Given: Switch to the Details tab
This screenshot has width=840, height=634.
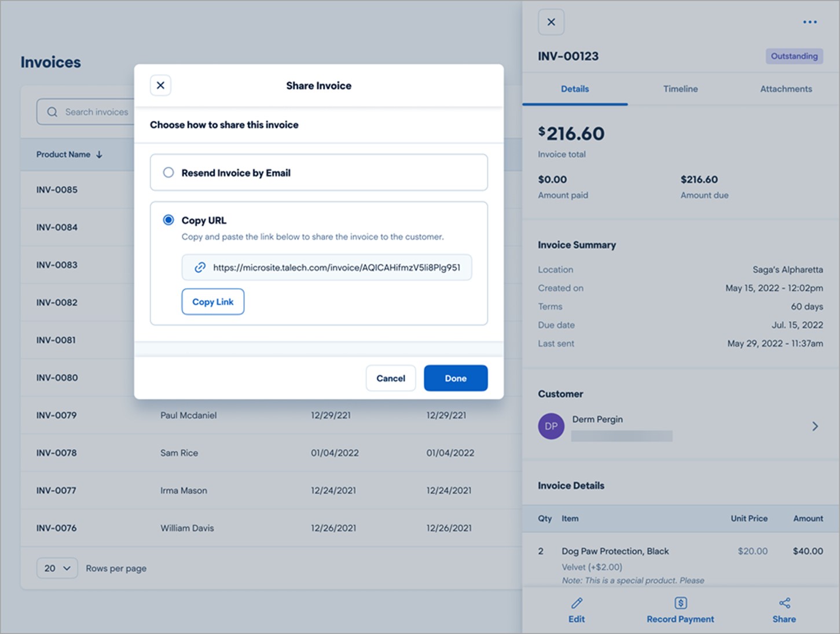Looking at the screenshot, I should [x=575, y=89].
